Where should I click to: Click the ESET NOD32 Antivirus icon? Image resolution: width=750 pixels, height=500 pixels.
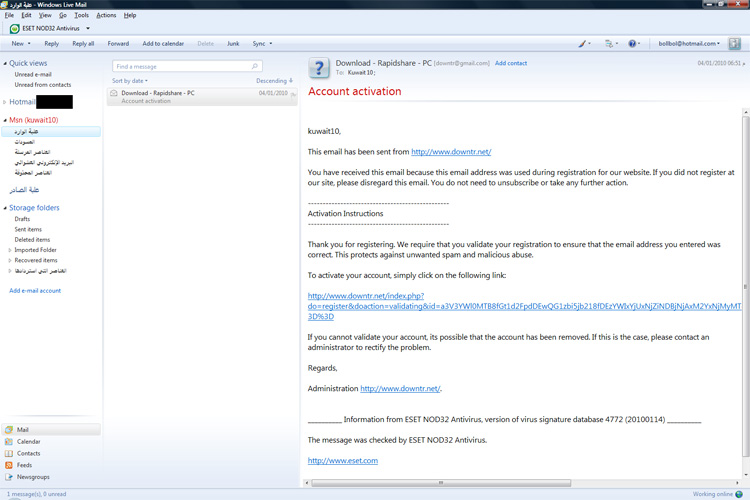click(14, 29)
